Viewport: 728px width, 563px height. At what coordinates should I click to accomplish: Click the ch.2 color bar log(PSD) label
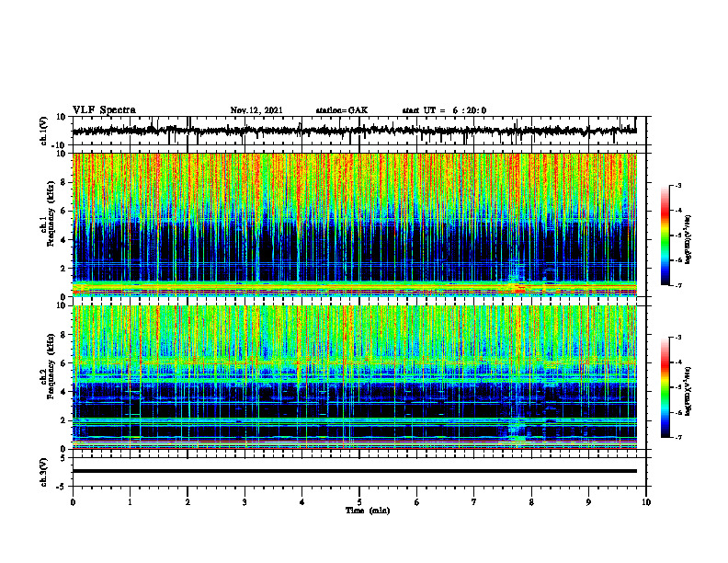(x=688, y=391)
